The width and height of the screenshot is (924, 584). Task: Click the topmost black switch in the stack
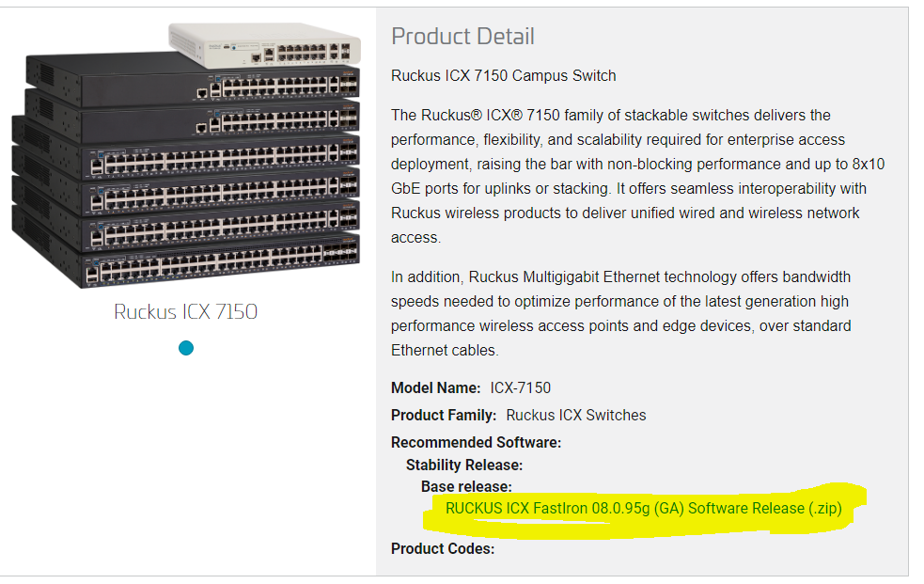click(193, 80)
